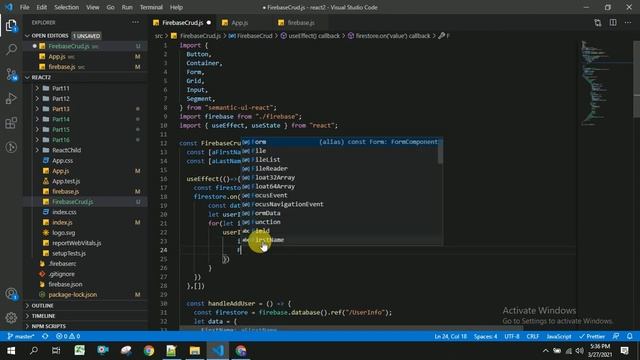Select the FirebaseCrud.js editor tab

182,23
